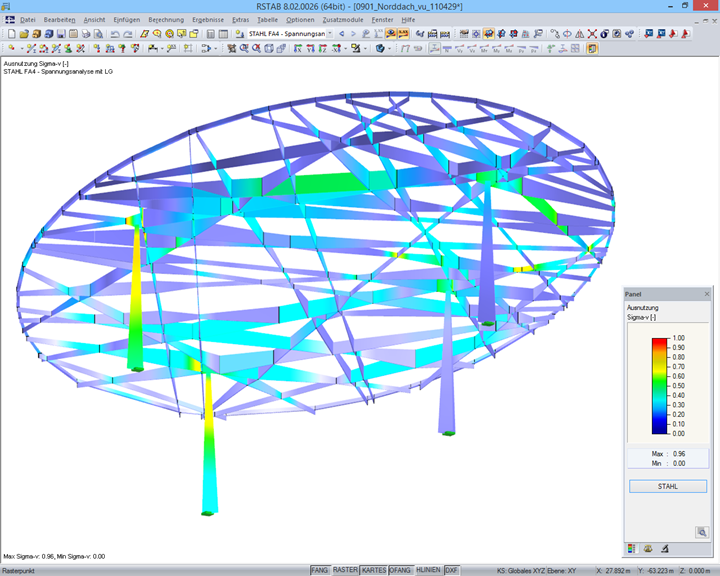The height and width of the screenshot is (576, 720).
Task: Go to next load case arrow
Action: [353, 34]
